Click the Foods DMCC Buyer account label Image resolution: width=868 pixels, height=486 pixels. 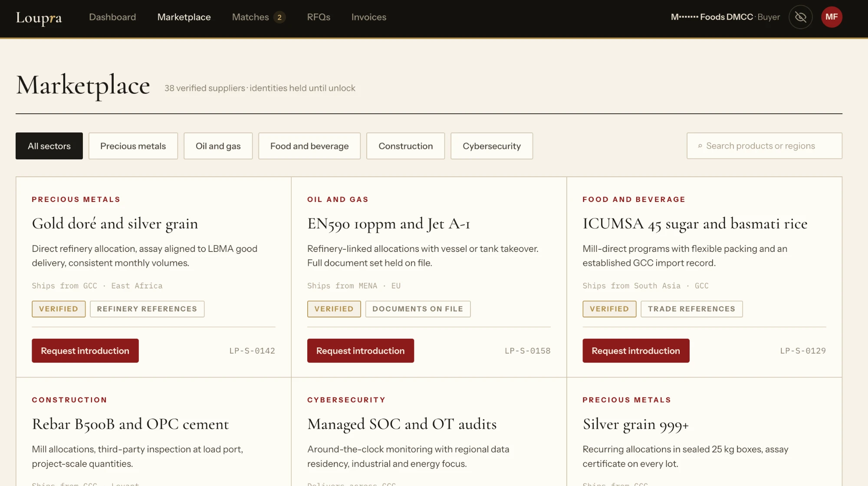[x=725, y=17]
